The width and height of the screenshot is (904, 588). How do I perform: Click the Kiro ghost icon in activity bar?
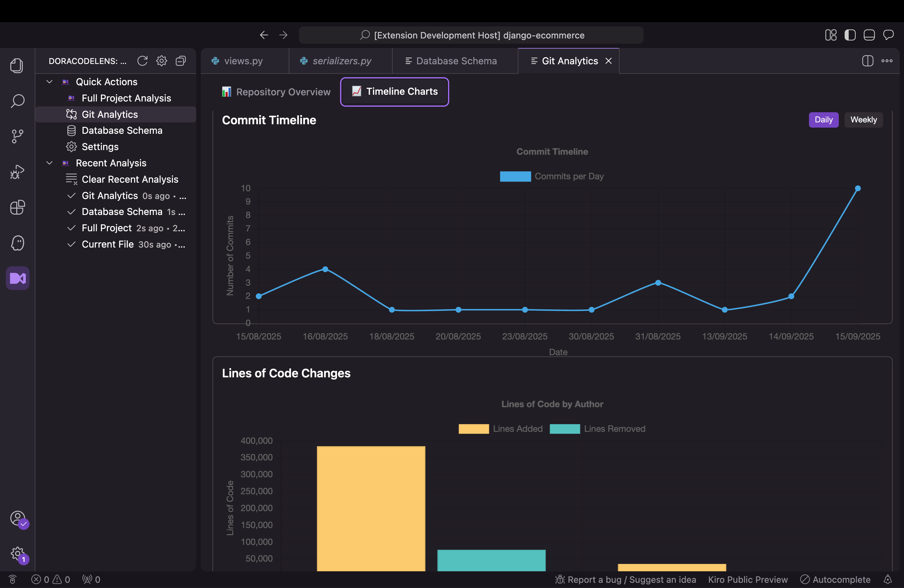tap(18, 243)
